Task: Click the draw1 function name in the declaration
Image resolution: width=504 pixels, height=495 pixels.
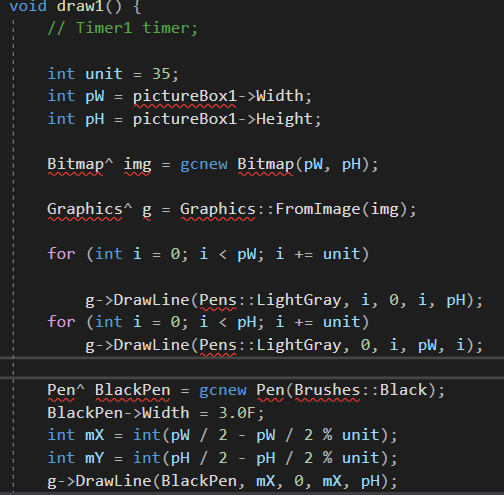Action: [80, 6]
